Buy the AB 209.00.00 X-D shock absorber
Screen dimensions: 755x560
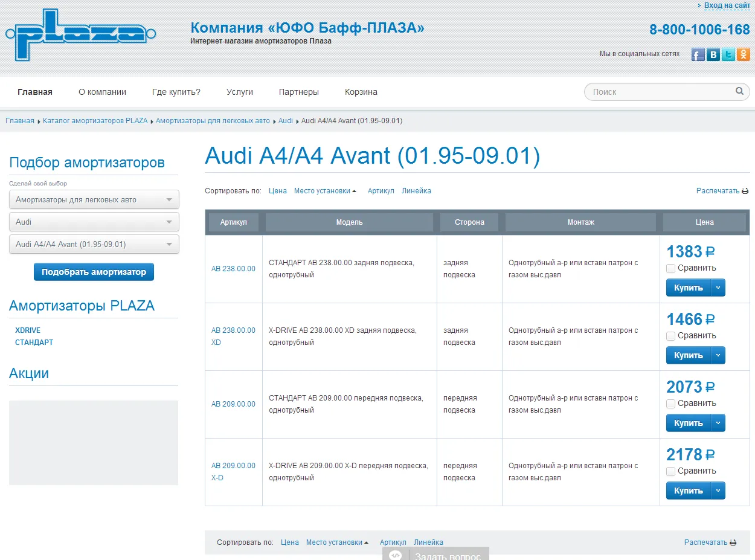tap(689, 491)
